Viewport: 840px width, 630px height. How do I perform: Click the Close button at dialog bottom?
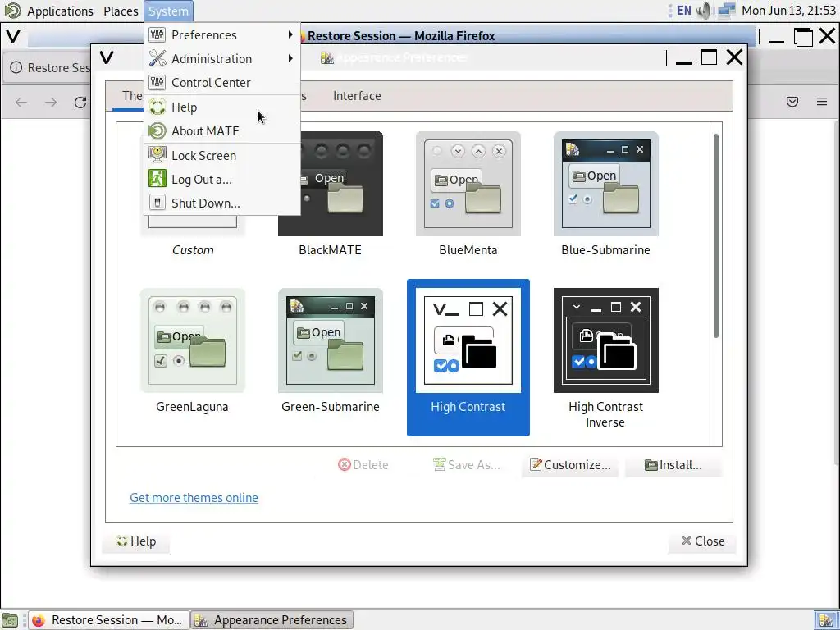pos(702,541)
